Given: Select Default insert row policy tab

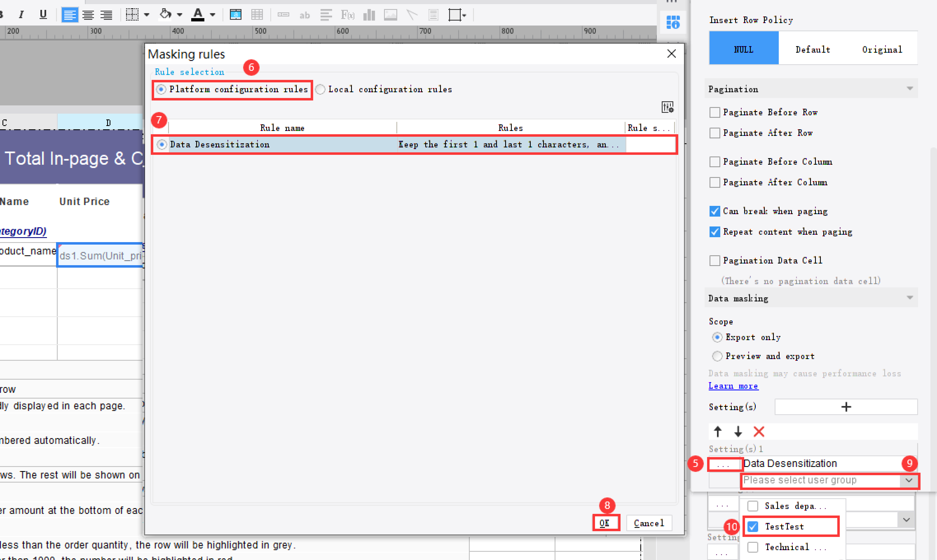Looking at the screenshot, I should click(x=812, y=49).
